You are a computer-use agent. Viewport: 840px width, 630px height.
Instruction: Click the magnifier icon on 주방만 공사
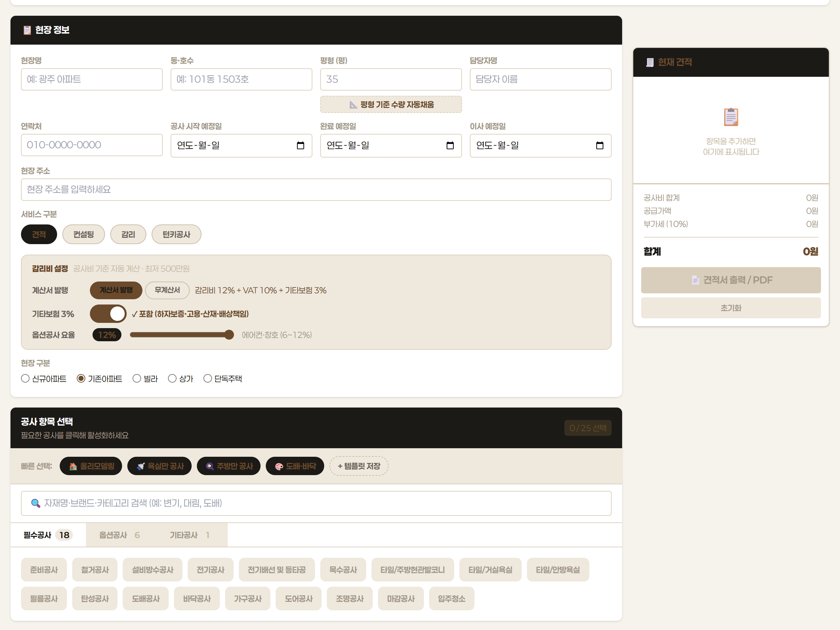(210, 466)
